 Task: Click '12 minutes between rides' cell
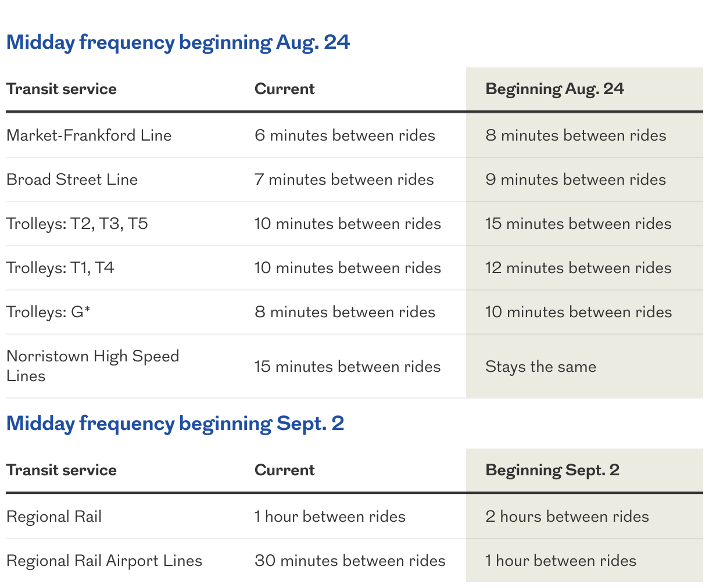(578, 268)
